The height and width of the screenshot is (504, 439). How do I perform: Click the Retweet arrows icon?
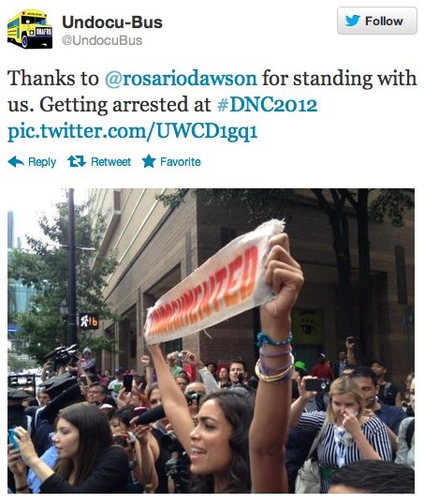coord(77,161)
